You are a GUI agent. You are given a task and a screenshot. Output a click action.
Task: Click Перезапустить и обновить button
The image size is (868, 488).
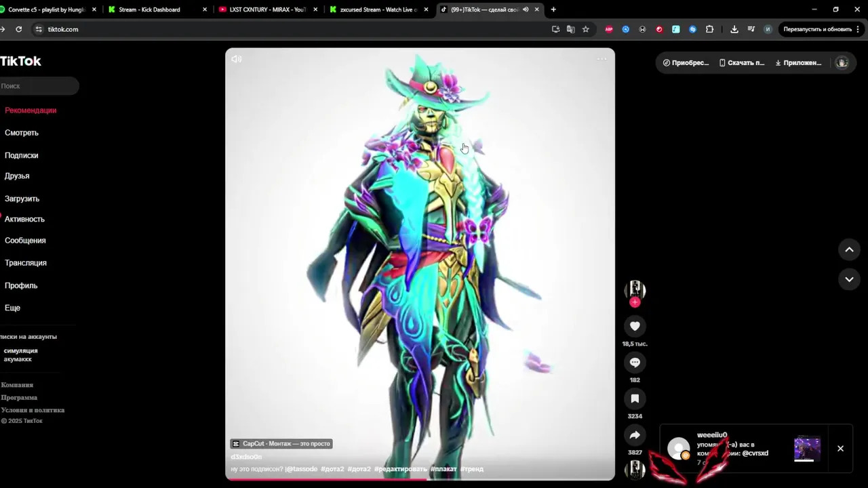821,29
